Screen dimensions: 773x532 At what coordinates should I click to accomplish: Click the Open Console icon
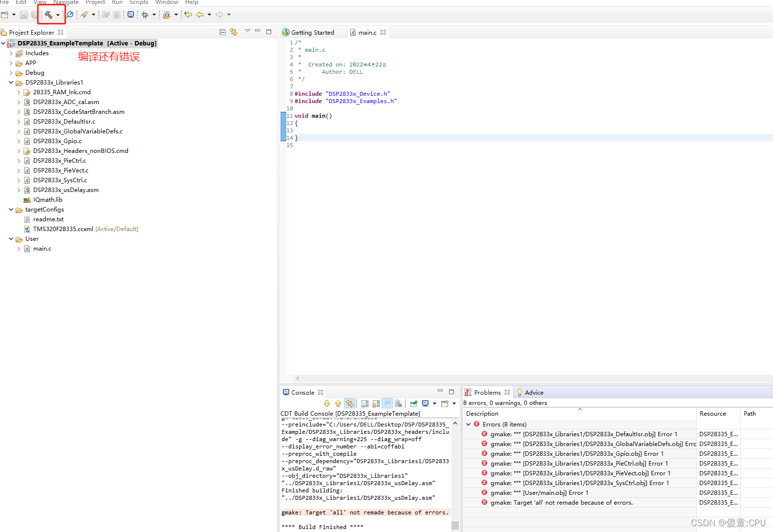click(445, 404)
